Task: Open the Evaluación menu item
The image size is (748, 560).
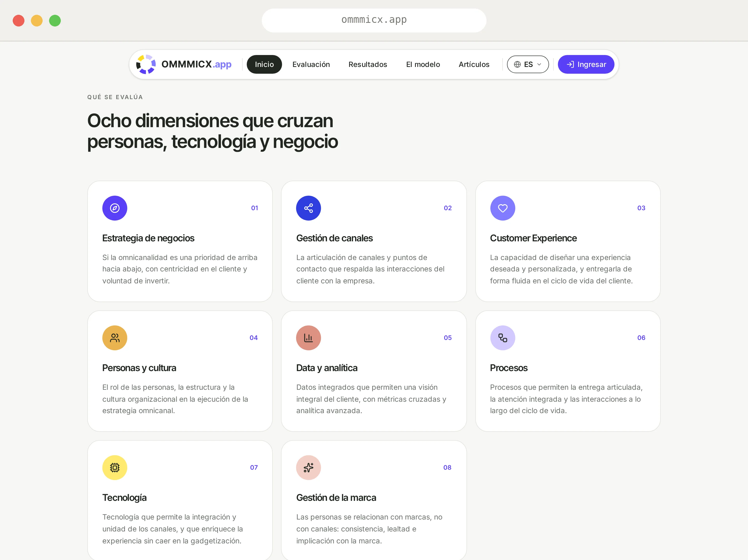Action: (311, 64)
